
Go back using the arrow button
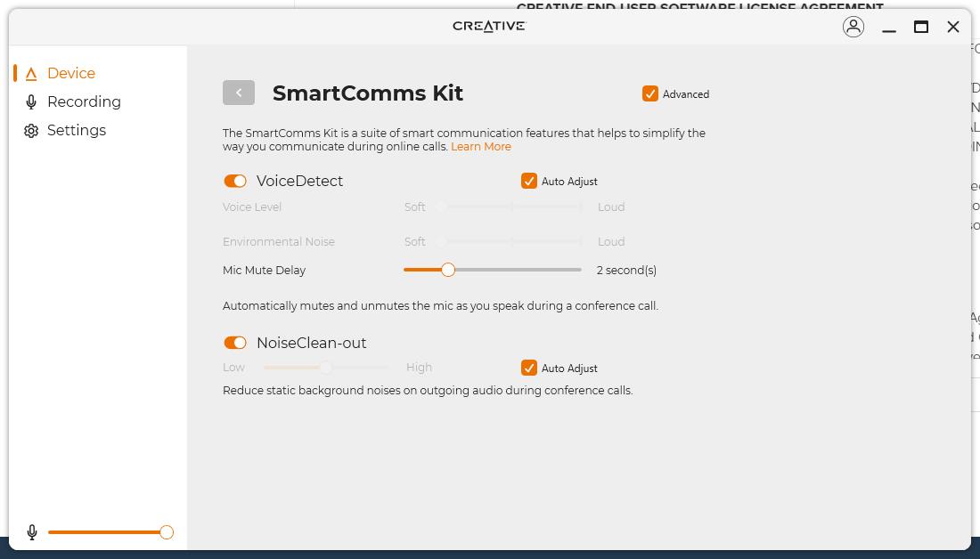[239, 93]
